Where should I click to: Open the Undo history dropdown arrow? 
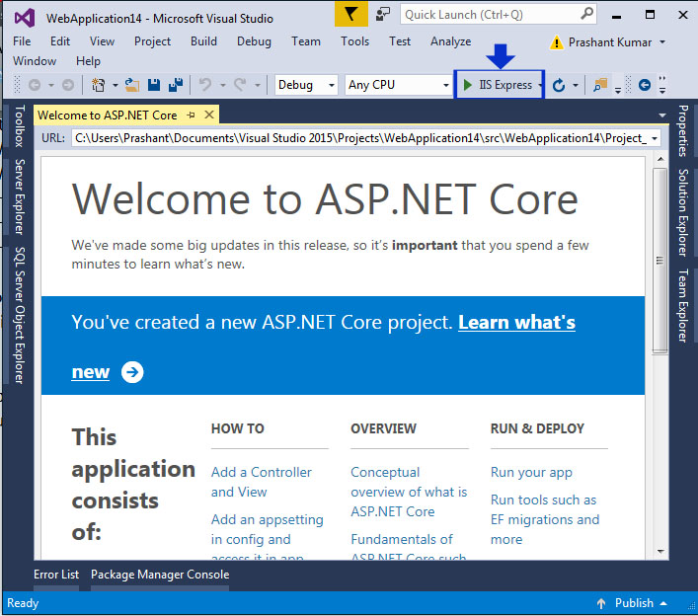[x=222, y=85]
